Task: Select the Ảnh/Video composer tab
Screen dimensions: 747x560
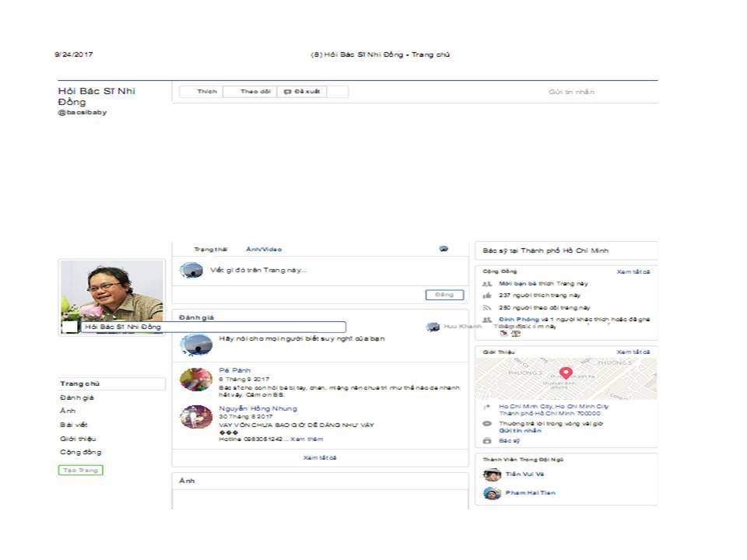Action: click(x=264, y=250)
